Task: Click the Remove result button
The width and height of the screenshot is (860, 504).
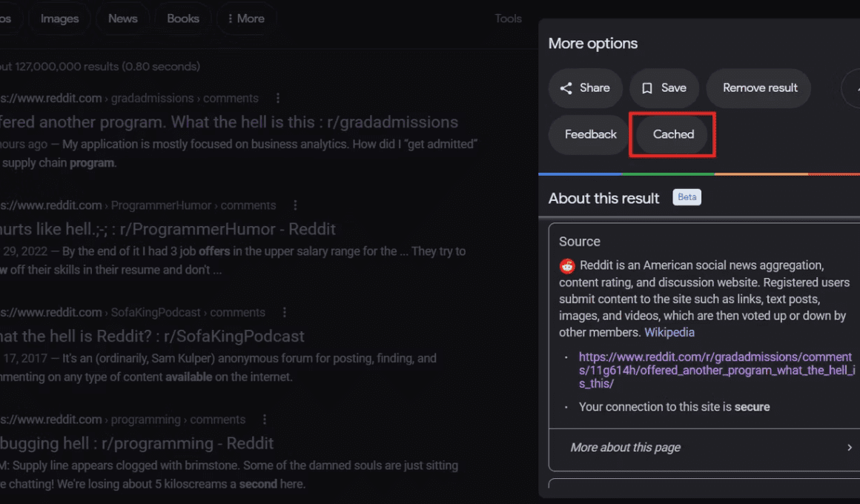Action: tap(759, 87)
